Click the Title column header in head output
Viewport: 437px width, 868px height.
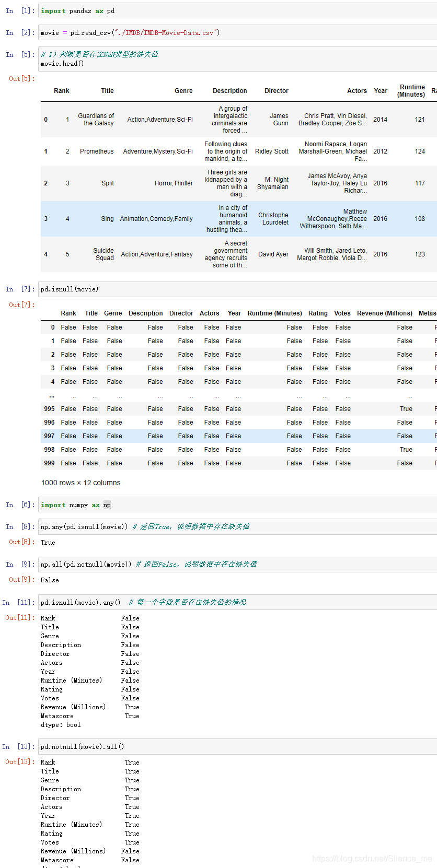click(x=107, y=91)
